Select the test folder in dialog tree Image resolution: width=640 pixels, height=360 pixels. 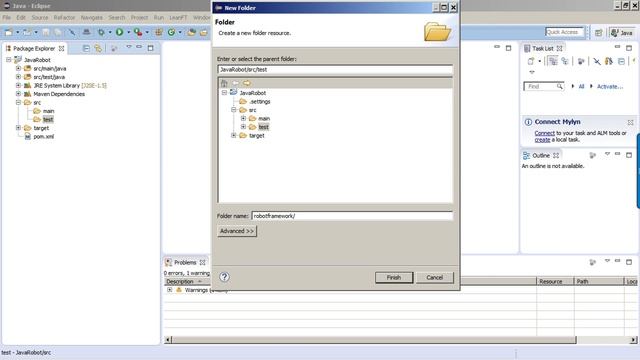click(263, 127)
